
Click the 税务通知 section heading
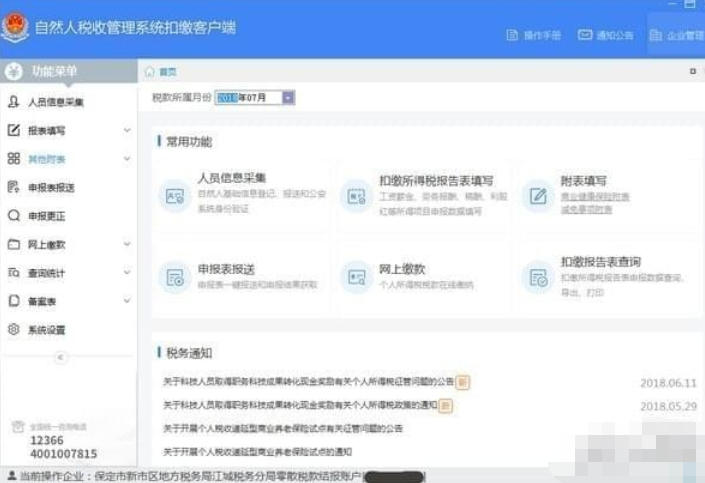(189, 353)
